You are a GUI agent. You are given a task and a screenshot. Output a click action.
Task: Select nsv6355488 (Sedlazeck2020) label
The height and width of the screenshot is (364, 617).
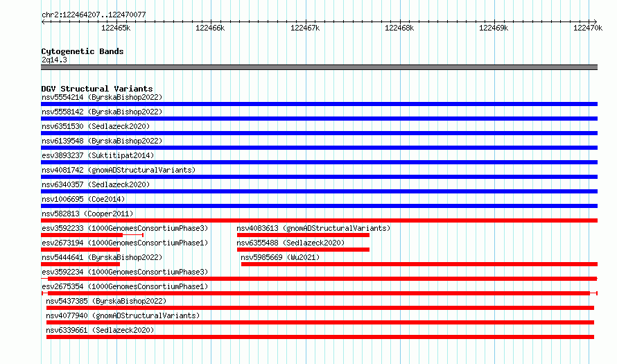(290, 243)
